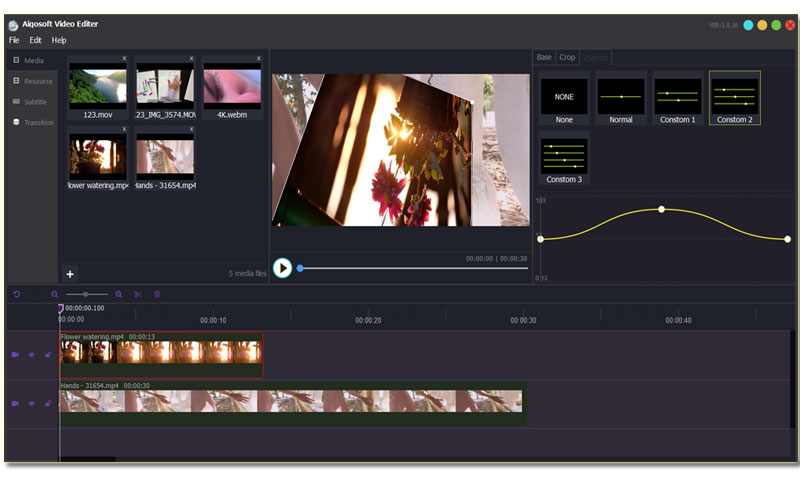This screenshot has height=480, width=800.
Task: Click the timeline zoom slider handle
Action: click(x=85, y=294)
